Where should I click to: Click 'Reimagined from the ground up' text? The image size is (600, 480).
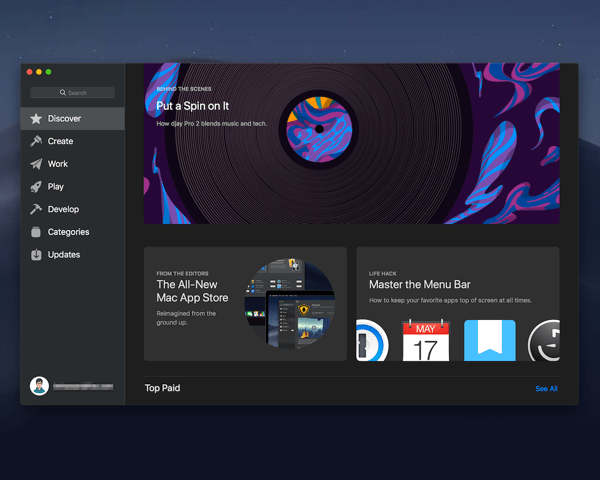click(x=186, y=318)
